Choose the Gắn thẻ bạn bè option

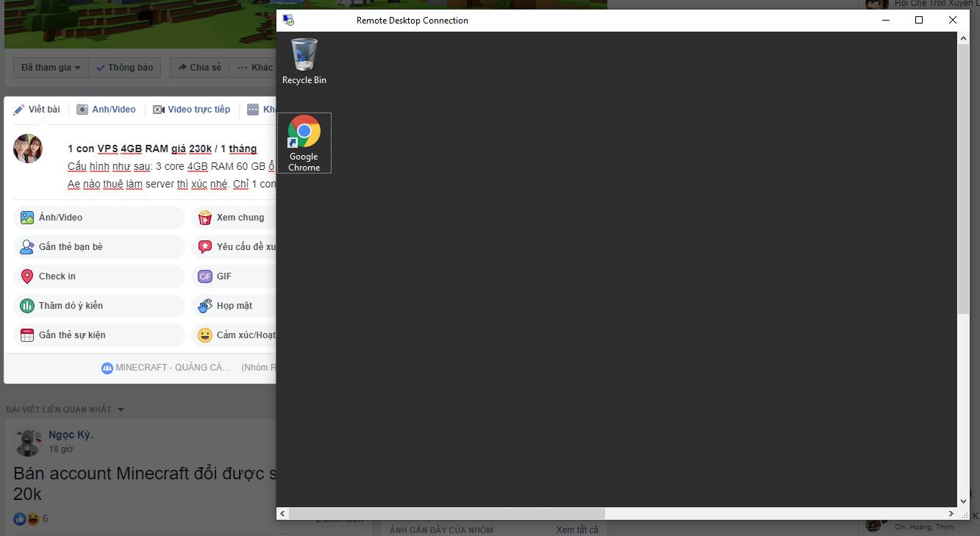pos(99,247)
